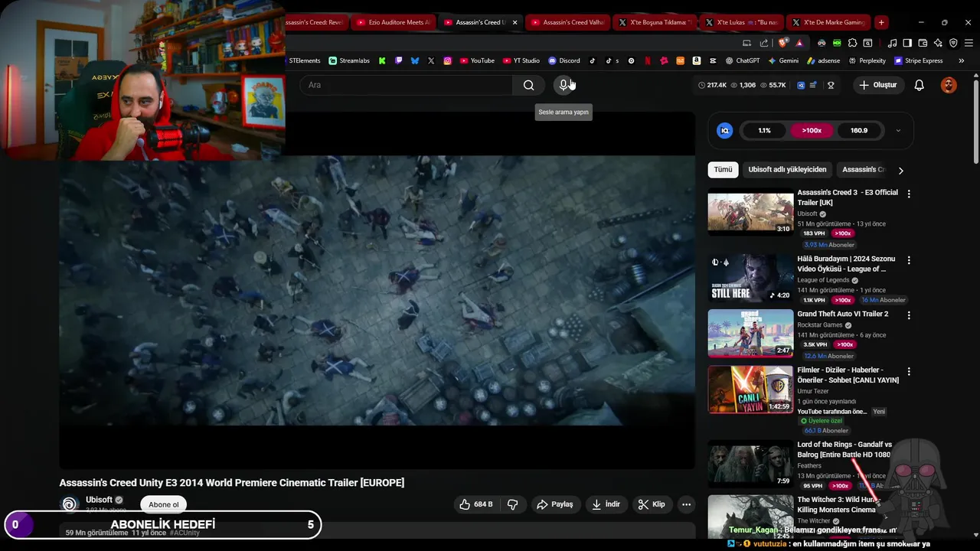Viewport: 980px width, 551px height.
Task: Open more options for Hâlâ Buradayım video
Action: click(909, 261)
